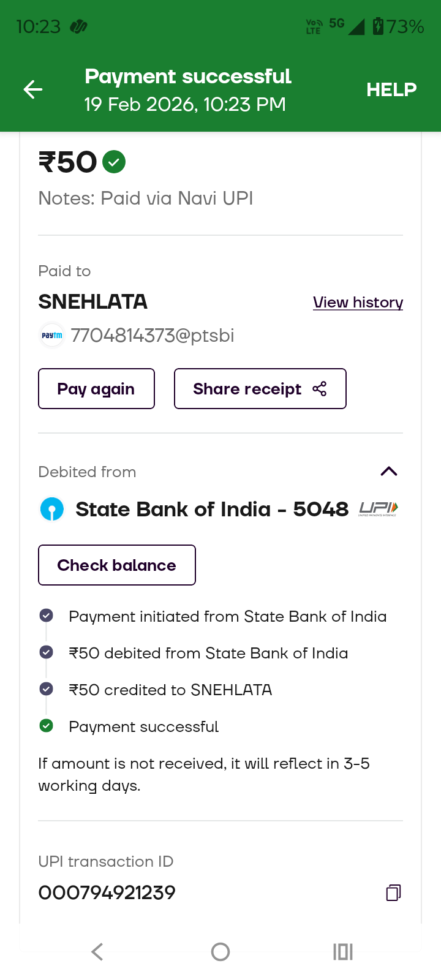
Task: Tap the UPI transaction ID number
Action: pyautogui.click(x=107, y=892)
